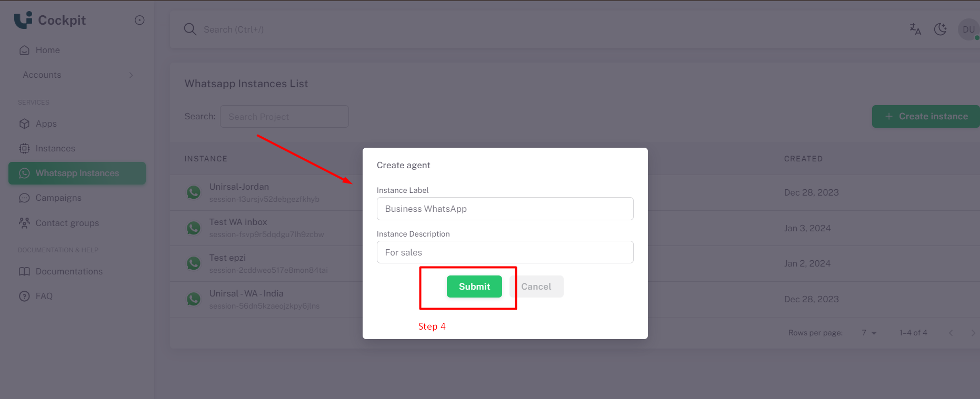Viewport: 980px width, 399px height.
Task: Focus the Search Project input
Action: (x=284, y=116)
